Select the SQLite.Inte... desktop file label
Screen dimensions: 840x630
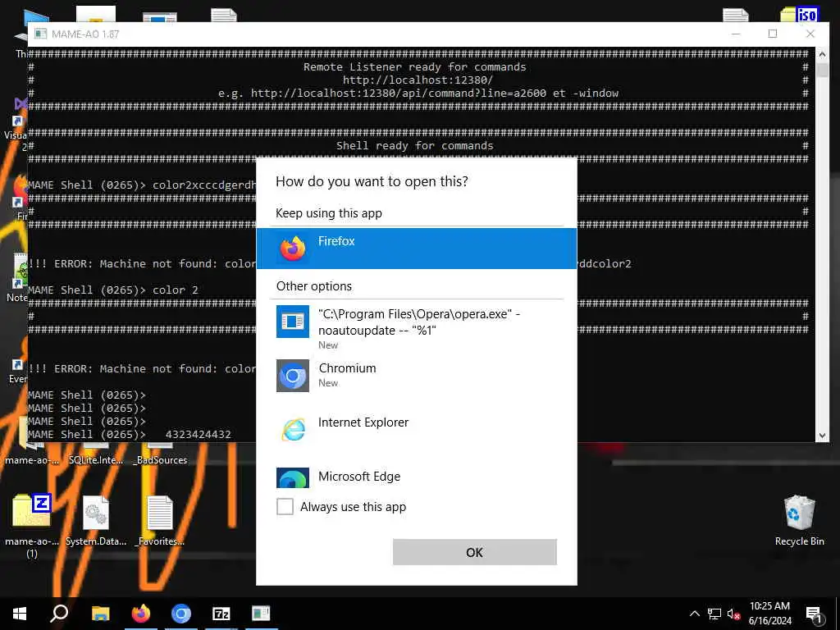(96, 459)
